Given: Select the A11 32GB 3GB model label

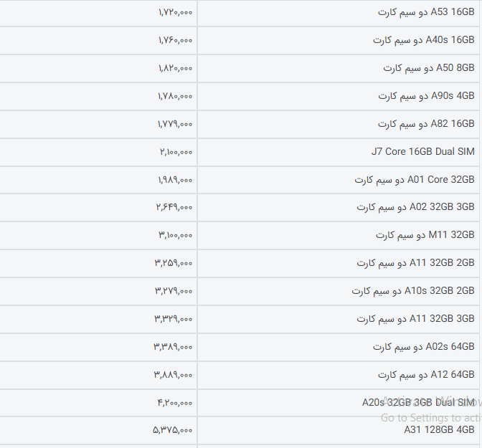Looking at the screenshot, I should (415, 319).
